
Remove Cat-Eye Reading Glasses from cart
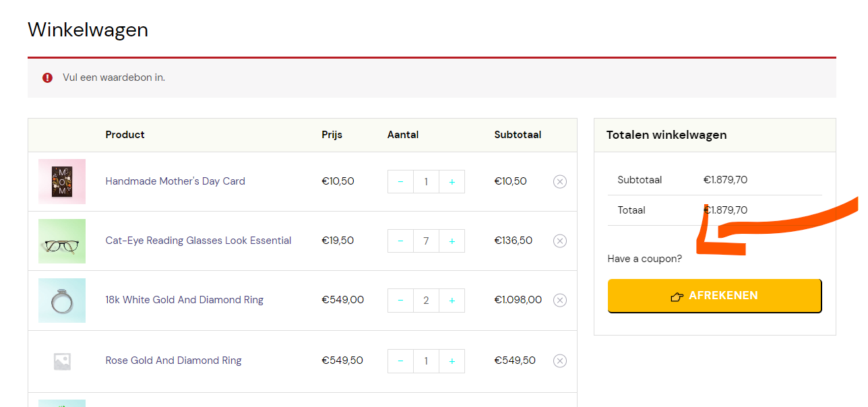point(560,241)
